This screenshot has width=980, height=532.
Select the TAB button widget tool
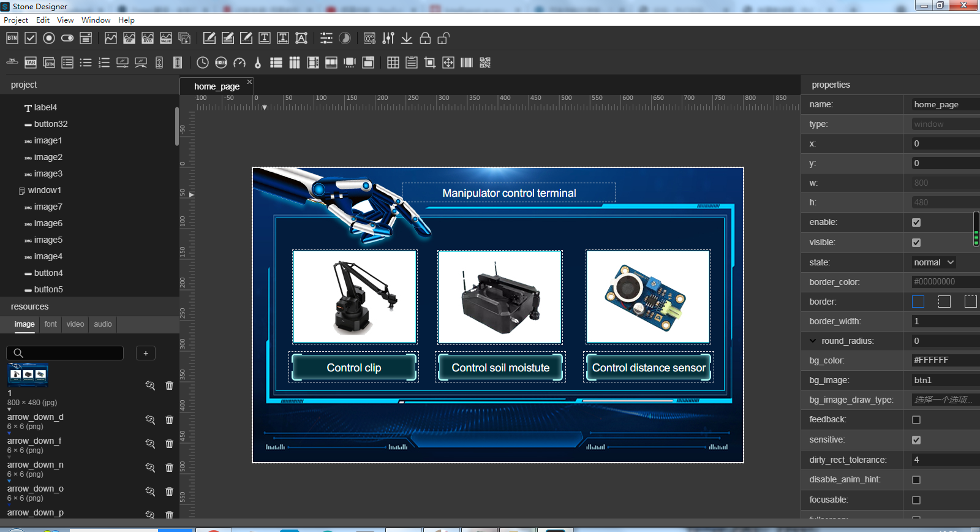pyautogui.click(x=31, y=63)
